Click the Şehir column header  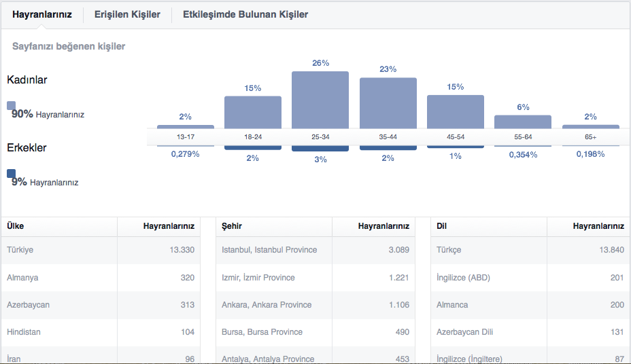232,225
